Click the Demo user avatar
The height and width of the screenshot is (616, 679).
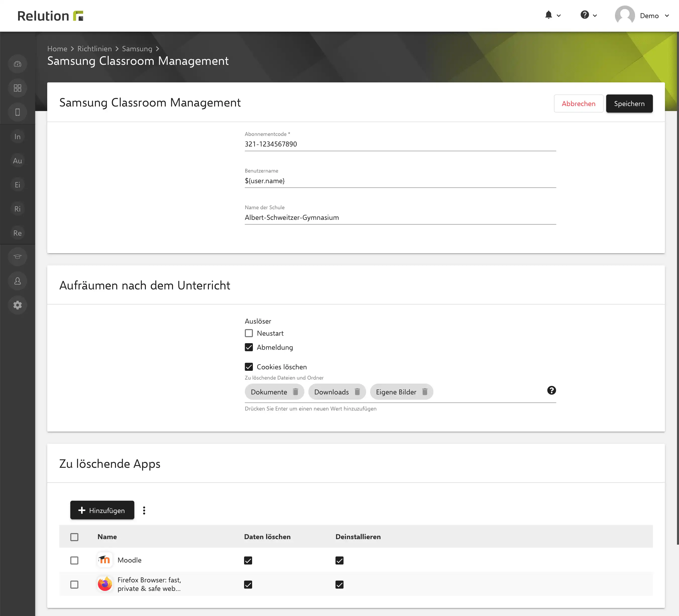pyautogui.click(x=625, y=16)
